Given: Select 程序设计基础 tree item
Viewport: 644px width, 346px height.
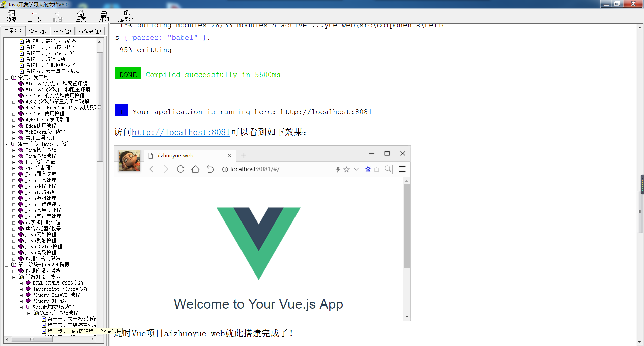Looking at the screenshot, I should click(41, 162).
